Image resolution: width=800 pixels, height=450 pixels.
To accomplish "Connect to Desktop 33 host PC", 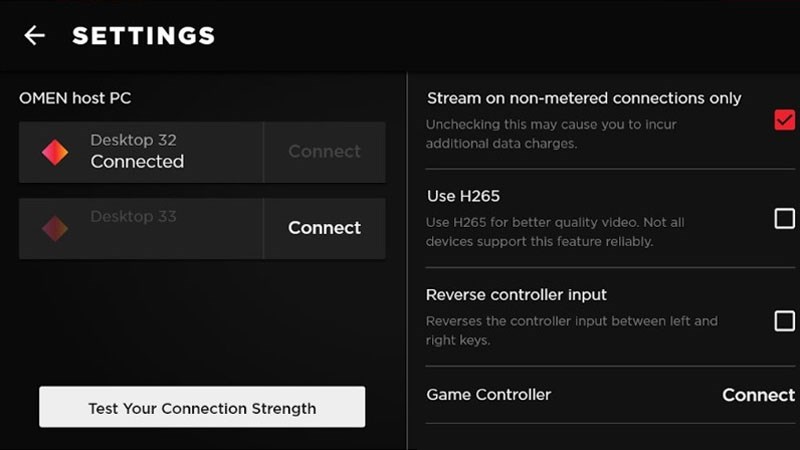I will [x=324, y=228].
